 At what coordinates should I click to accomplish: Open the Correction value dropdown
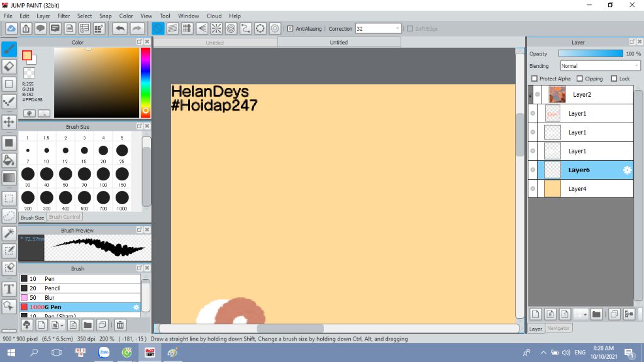[x=397, y=29]
